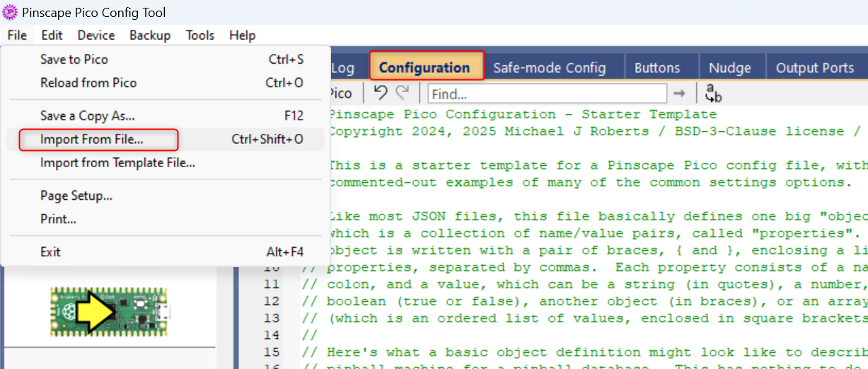Open the Device menu

pyautogui.click(x=96, y=35)
